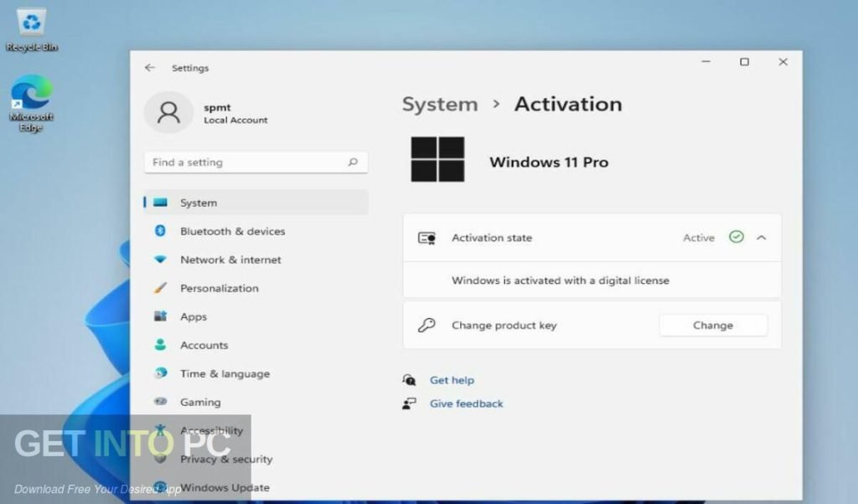Viewport: 858px width, 504px height.
Task: Open the Give feedback link
Action: pyautogui.click(x=466, y=404)
